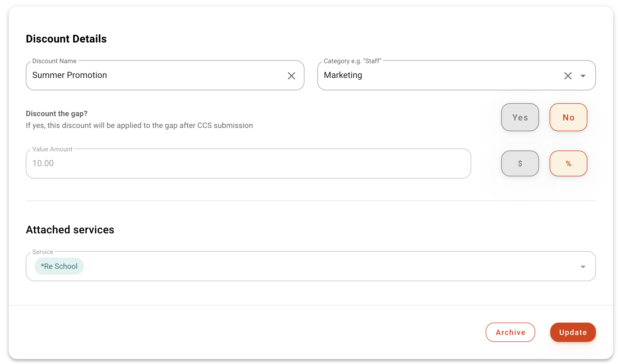Switch value type to dollar amount
This screenshot has width=618, height=364.
(x=520, y=163)
